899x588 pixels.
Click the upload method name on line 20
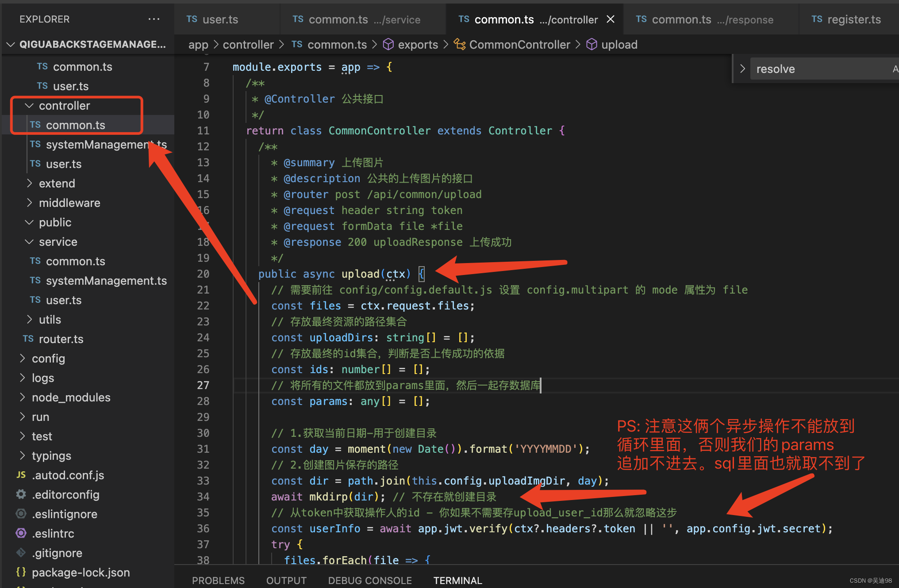(360, 274)
